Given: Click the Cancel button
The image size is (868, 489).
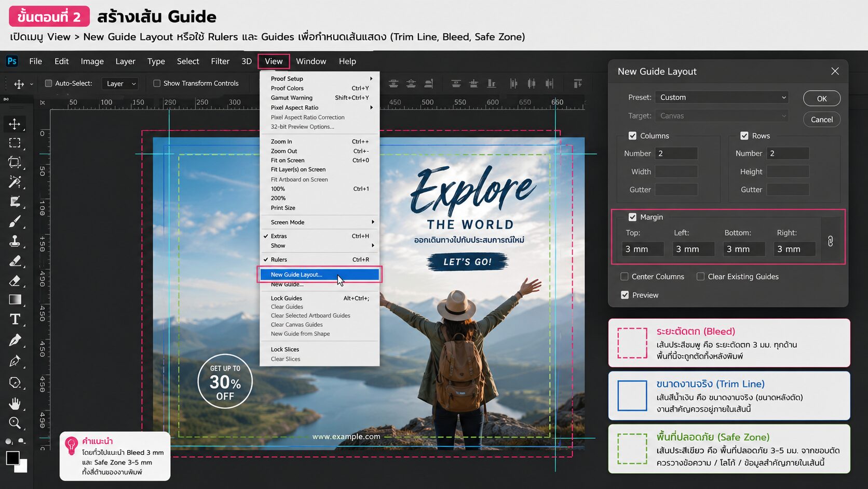Looking at the screenshot, I should tap(822, 120).
